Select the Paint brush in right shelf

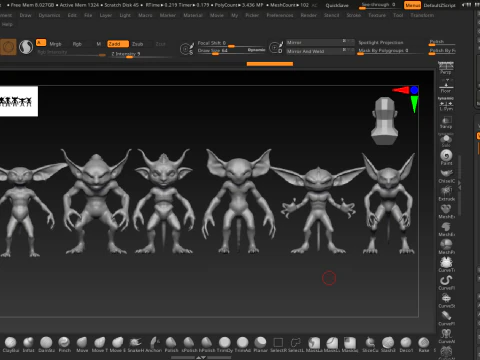click(x=446, y=157)
